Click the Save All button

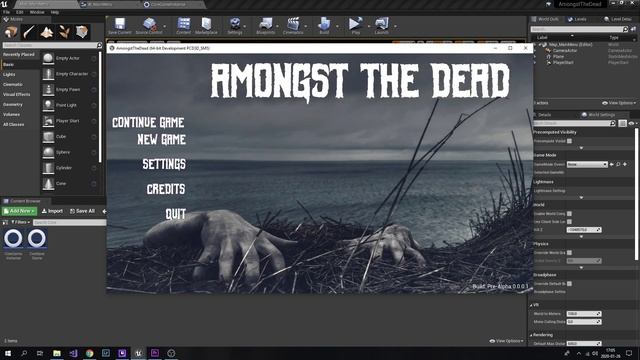(82, 211)
